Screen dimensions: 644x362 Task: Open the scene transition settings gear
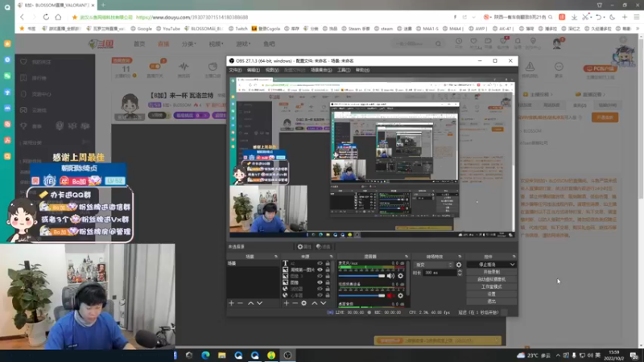click(x=459, y=265)
